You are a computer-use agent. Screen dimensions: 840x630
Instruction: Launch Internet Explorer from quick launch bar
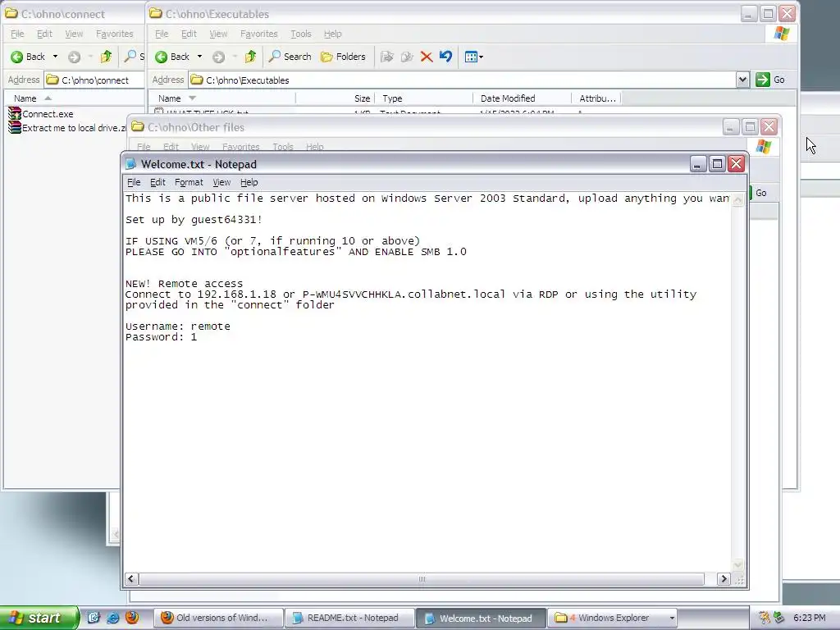113,618
